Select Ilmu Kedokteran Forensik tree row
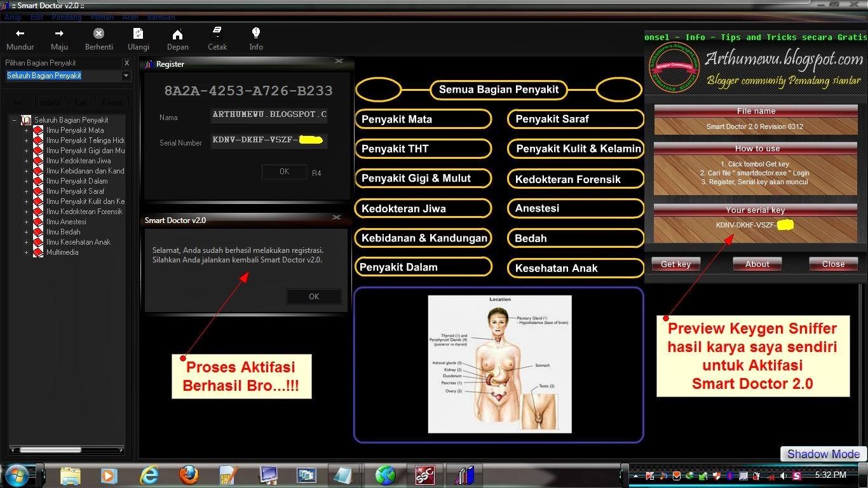868x488 pixels. point(85,212)
